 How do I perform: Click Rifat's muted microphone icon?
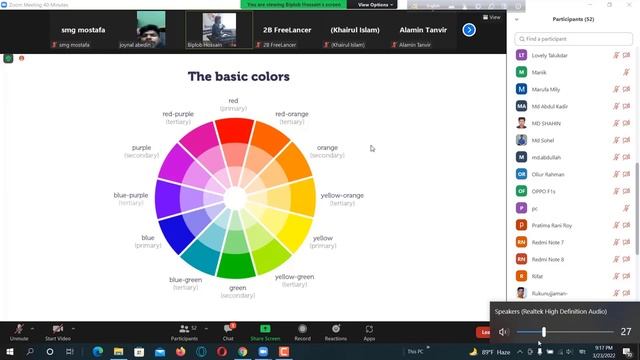point(616,276)
